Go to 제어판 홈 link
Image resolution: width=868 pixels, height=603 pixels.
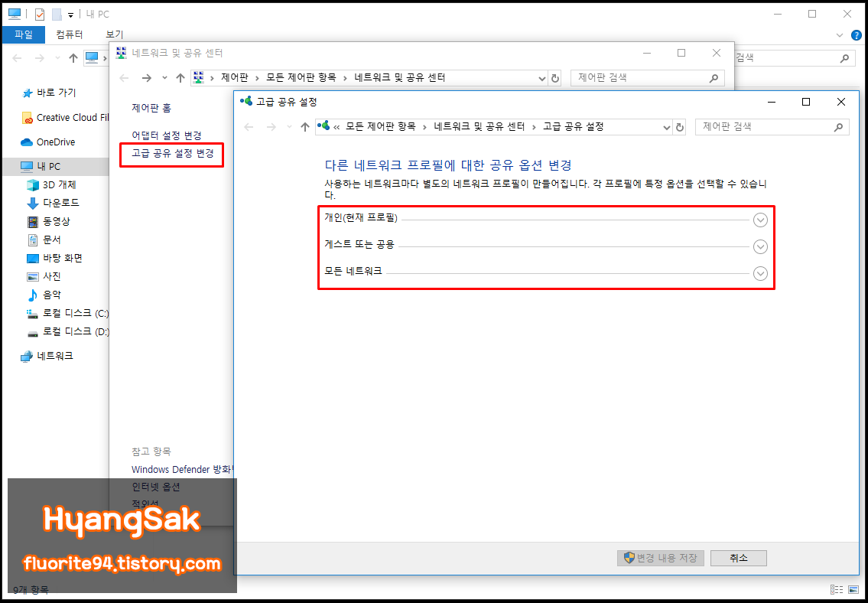151,108
